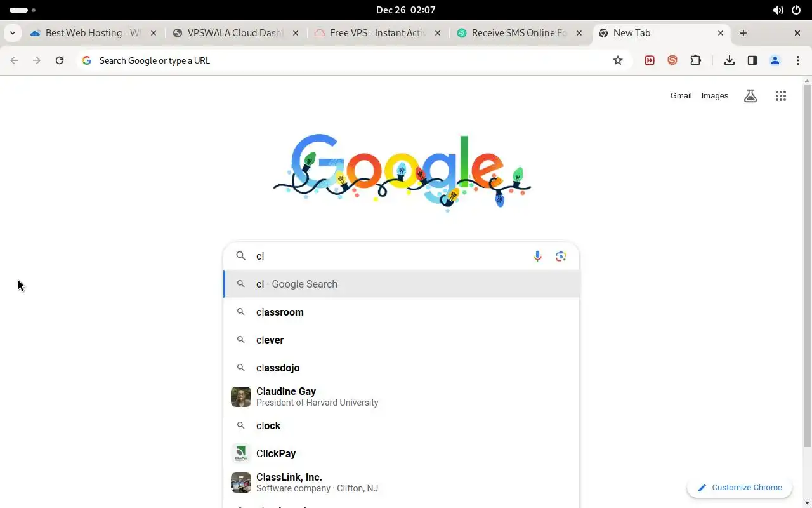Start voice search with the microphone

pyautogui.click(x=538, y=256)
